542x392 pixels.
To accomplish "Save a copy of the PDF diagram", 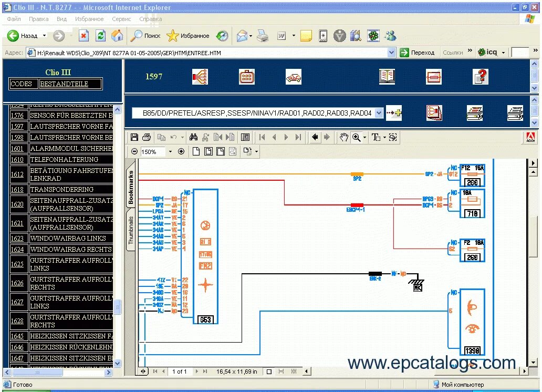I will (134, 137).
